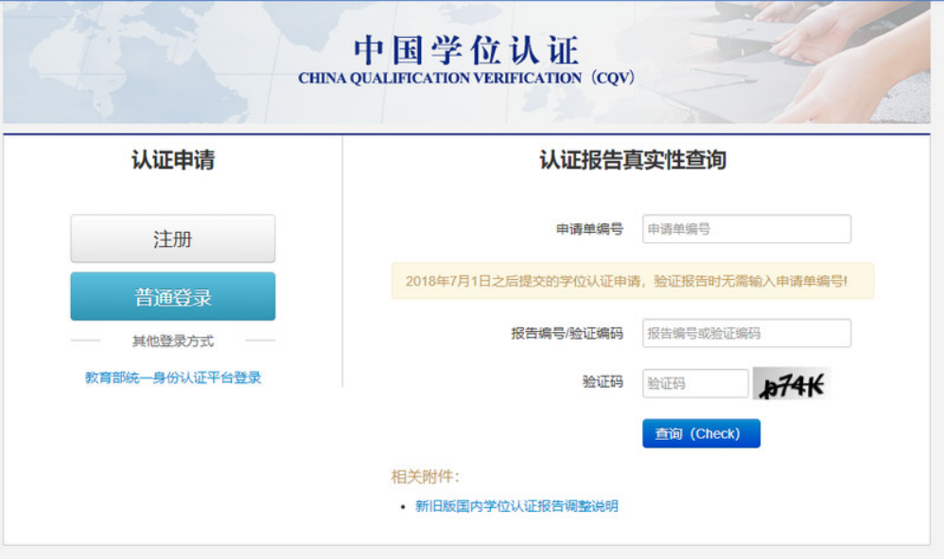This screenshot has height=560, width=944.
Task: Click the 注册 register button
Action: 172,238
